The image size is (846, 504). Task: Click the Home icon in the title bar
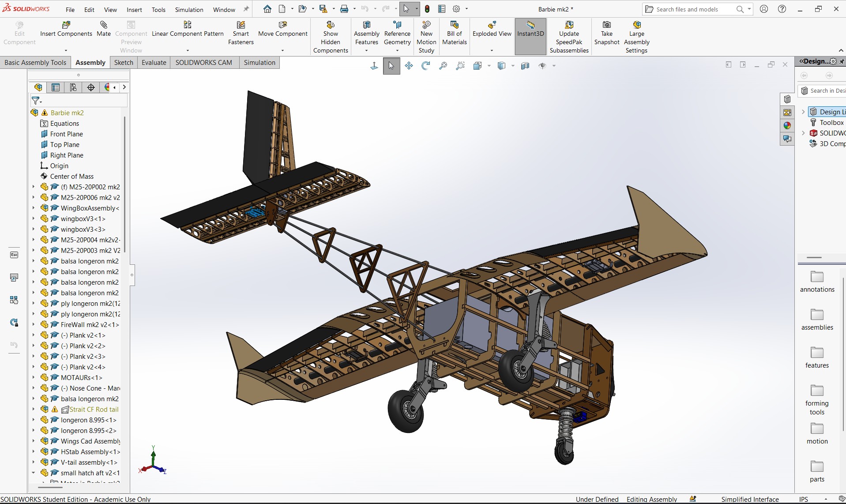(267, 9)
